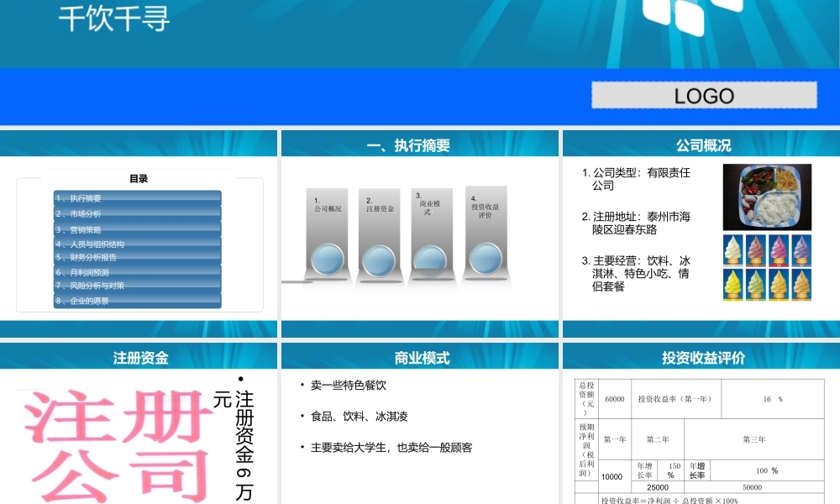This screenshot has width=840, height=504.
Task: Click the LOGO placeholder box
Action: pyautogui.click(x=704, y=95)
